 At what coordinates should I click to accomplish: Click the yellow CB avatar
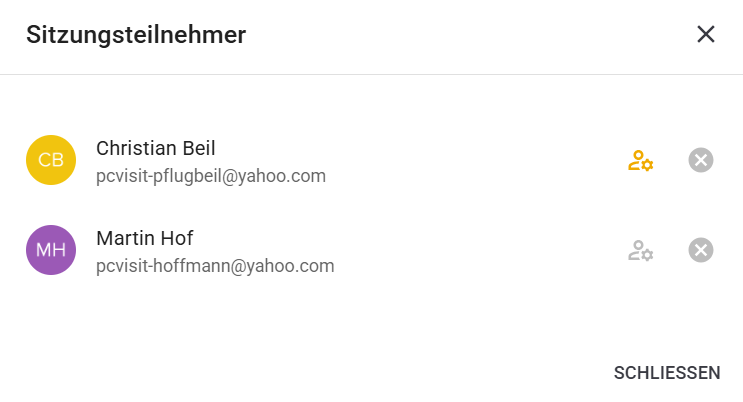click(51, 160)
